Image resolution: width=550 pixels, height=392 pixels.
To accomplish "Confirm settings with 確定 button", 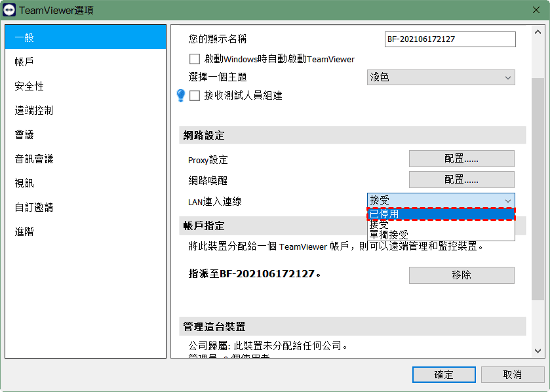I will click(444, 374).
